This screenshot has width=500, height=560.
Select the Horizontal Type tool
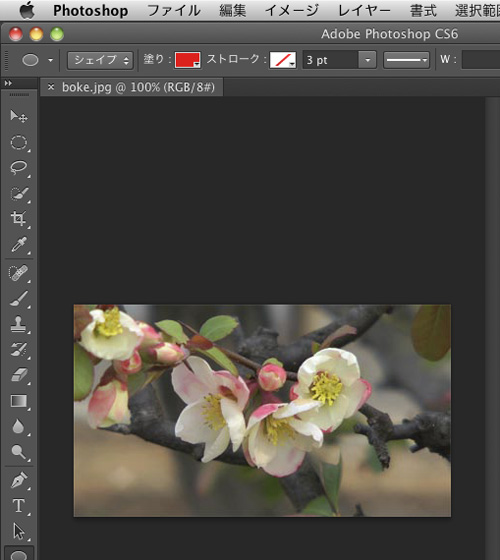[19, 506]
